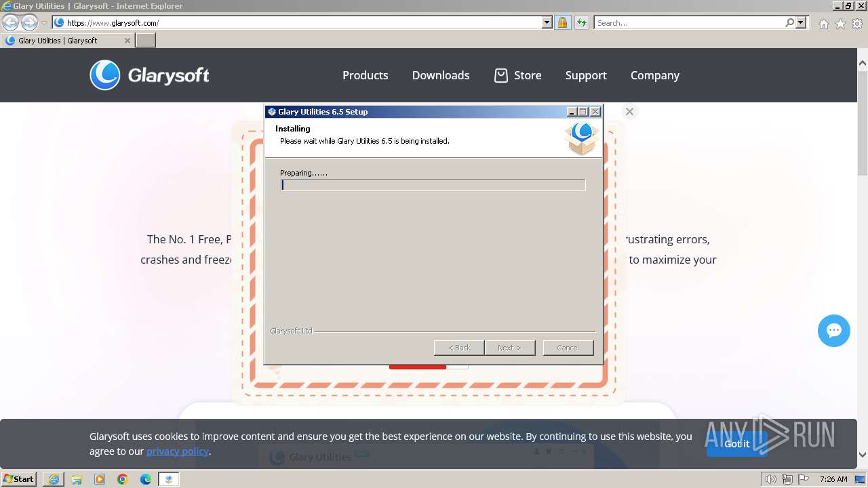Click the page scrollbar down arrow
868x488 pixels.
coord(863,455)
